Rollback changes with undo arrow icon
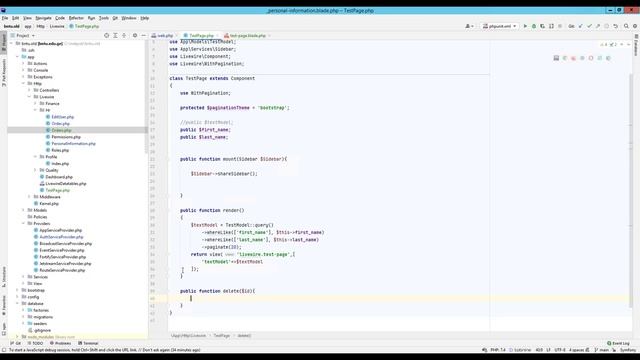The height and width of the screenshot is (360, 640). pyautogui.click(x=616, y=26)
